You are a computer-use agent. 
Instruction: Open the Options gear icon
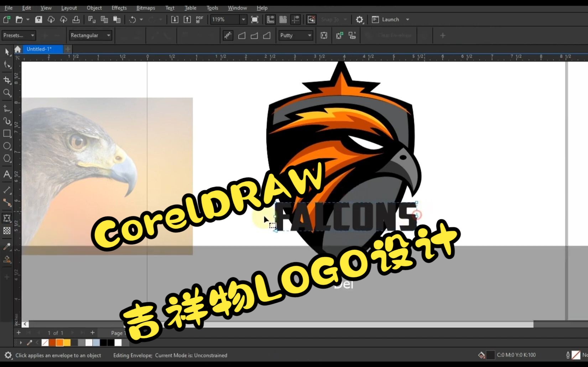(359, 20)
